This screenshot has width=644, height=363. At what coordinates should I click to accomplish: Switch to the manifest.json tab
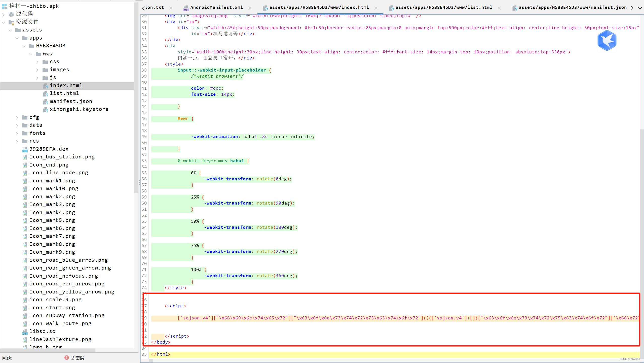(572, 8)
